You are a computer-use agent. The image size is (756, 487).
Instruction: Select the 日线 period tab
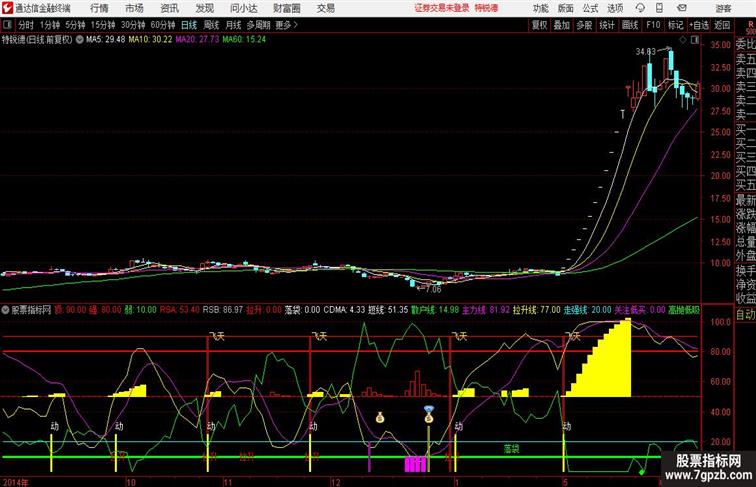[x=189, y=25]
